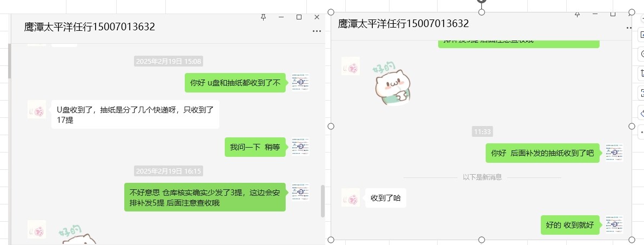Viewport: 644px width, 245px height.
Task: Click the left chat title '鹰潭太平洋任行15007013632'
Action: click(90, 27)
